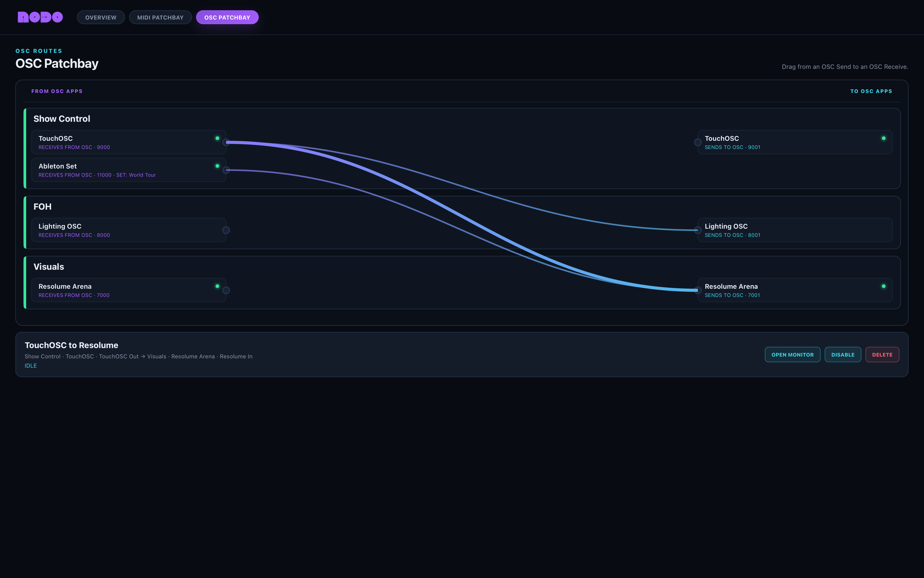Click the output port of Lighting OSC source card
Screen dimensions: 924x578
[226, 230]
